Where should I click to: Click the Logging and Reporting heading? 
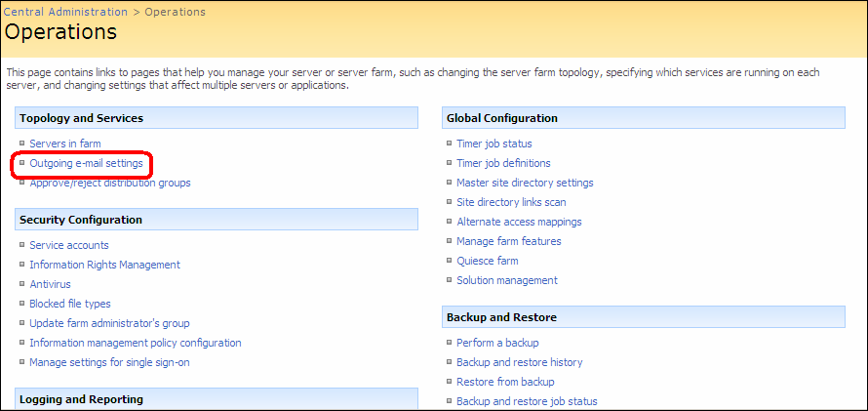[x=81, y=399]
